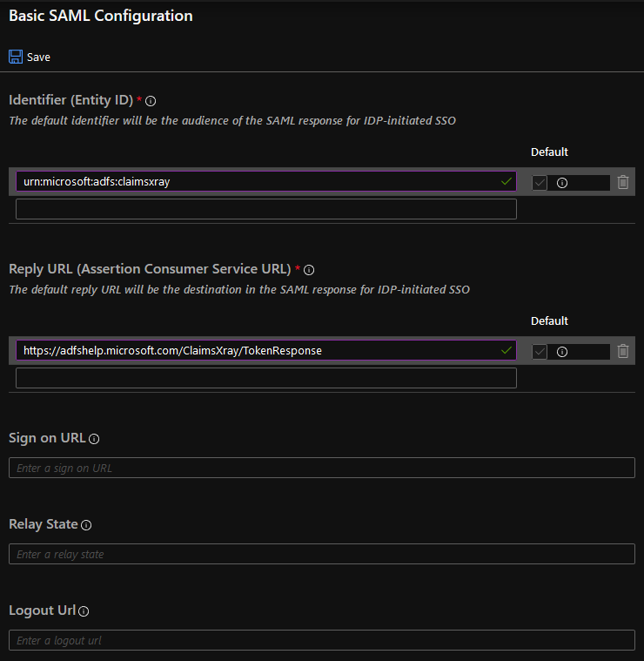
Task: Click the empty identifier field below claimsxray
Action: 265,209
